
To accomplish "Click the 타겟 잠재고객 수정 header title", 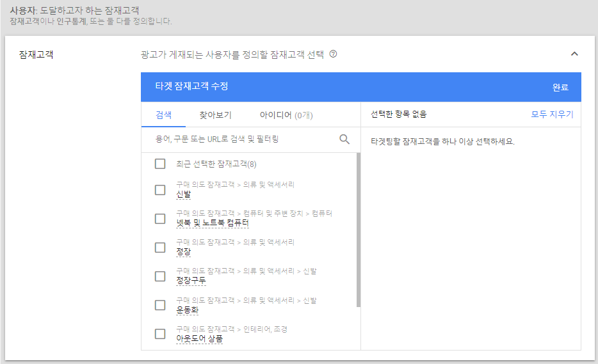I will [x=191, y=86].
